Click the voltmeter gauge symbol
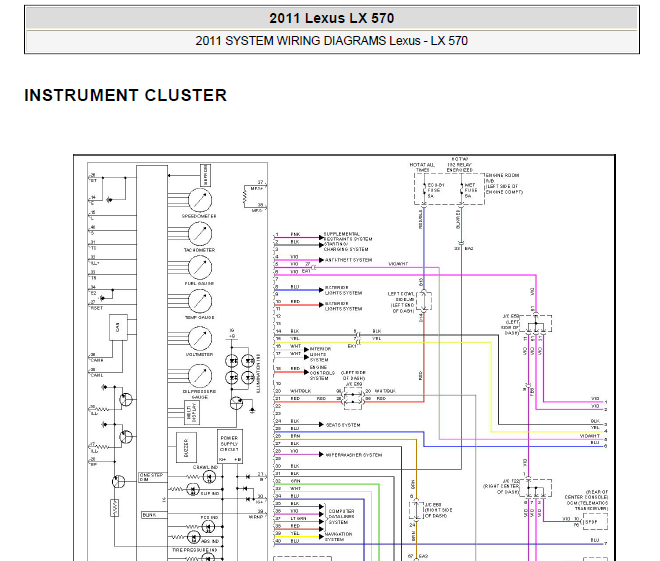 point(200,338)
